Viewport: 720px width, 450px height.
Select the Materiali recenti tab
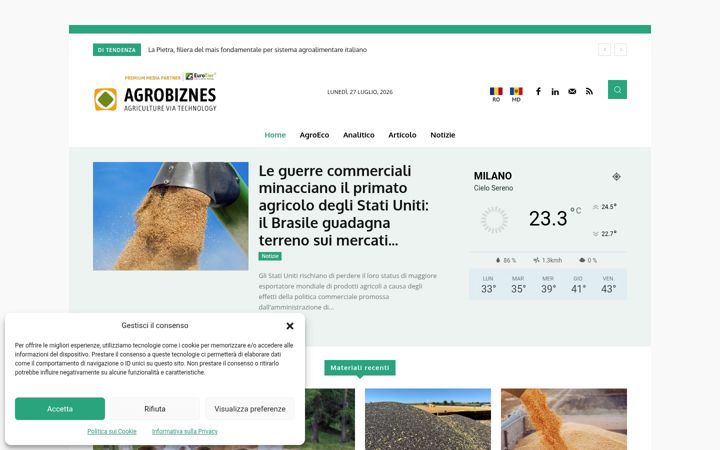(360, 368)
